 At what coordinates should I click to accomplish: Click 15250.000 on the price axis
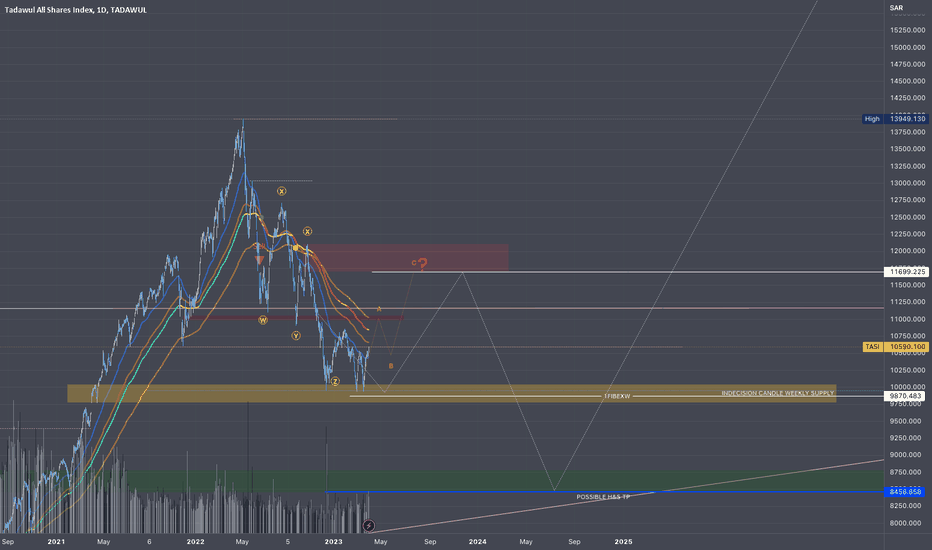(x=907, y=30)
